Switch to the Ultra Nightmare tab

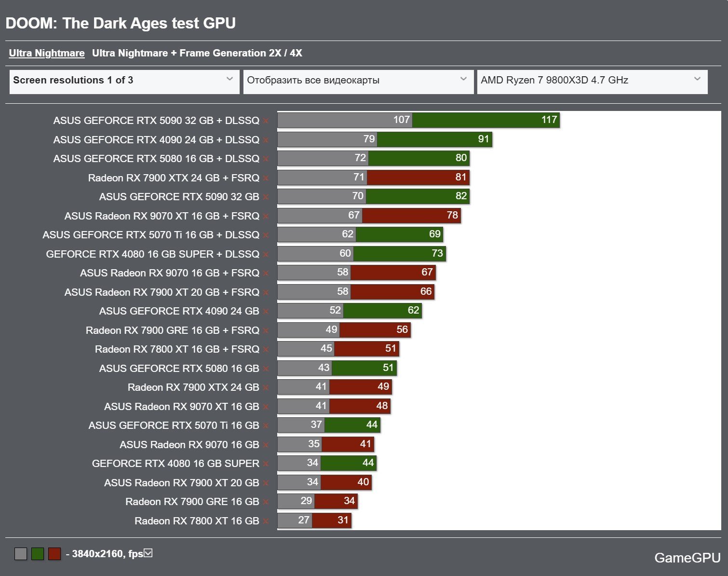click(47, 53)
